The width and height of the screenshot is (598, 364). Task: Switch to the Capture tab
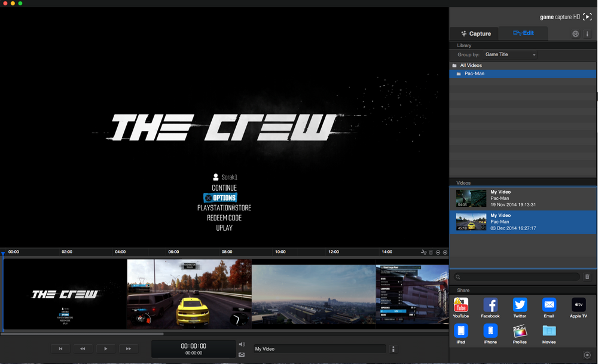[475, 33]
